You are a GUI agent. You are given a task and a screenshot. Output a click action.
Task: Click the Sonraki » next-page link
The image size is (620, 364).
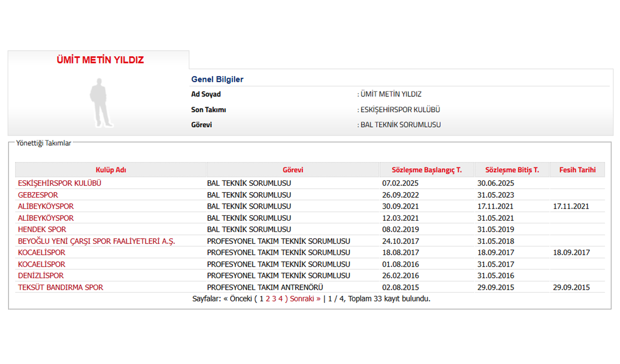tap(305, 299)
